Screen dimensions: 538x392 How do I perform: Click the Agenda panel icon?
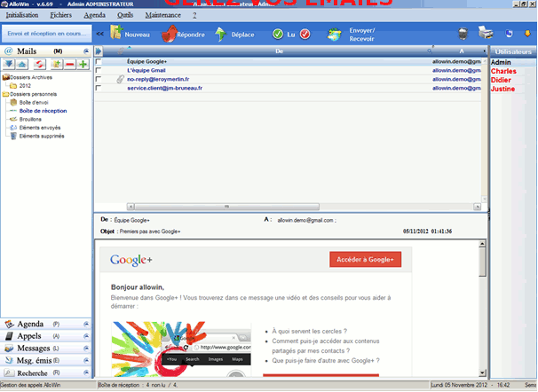pyautogui.click(x=9, y=325)
